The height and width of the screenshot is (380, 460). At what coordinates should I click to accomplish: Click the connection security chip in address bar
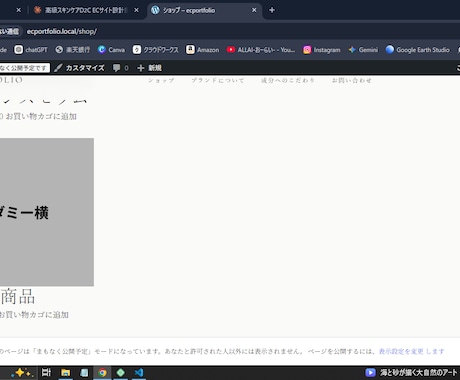(10, 31)
